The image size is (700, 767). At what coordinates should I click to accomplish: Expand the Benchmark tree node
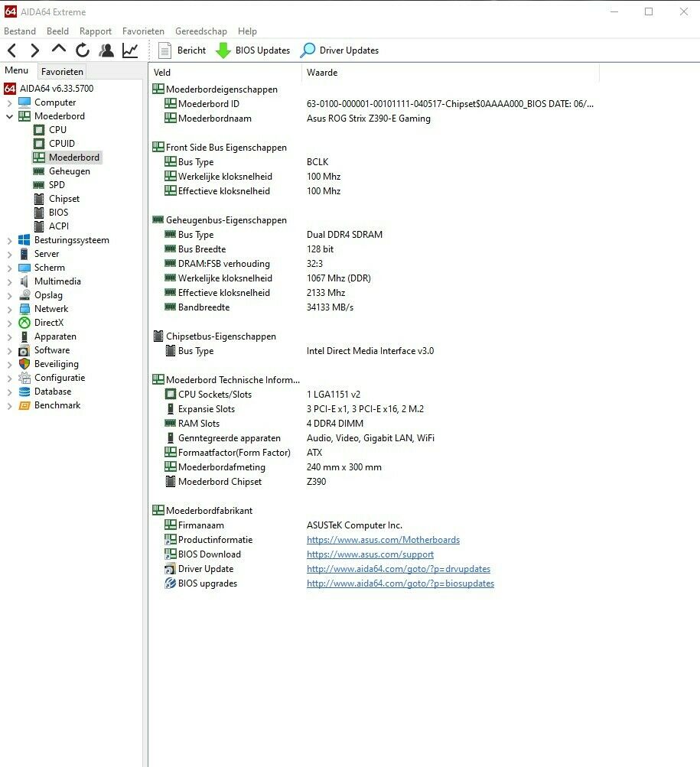[9, 405]
